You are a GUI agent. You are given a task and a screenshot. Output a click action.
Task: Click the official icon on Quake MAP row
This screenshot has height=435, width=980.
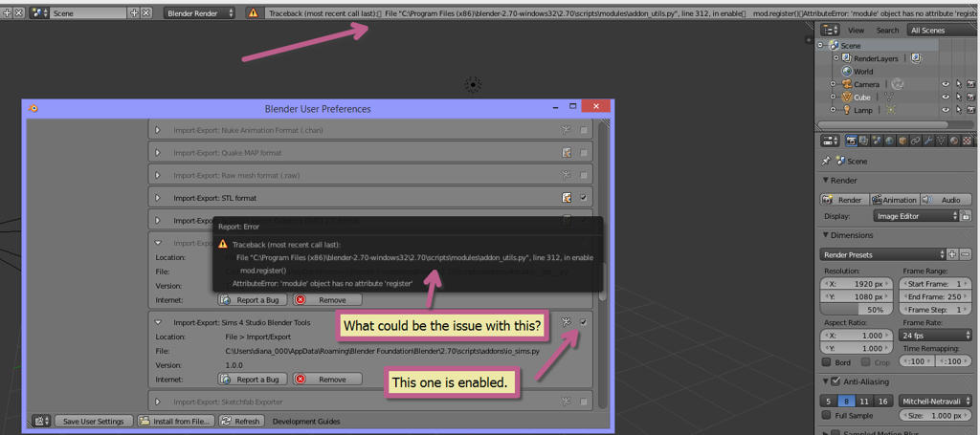(x=567, y=152)
